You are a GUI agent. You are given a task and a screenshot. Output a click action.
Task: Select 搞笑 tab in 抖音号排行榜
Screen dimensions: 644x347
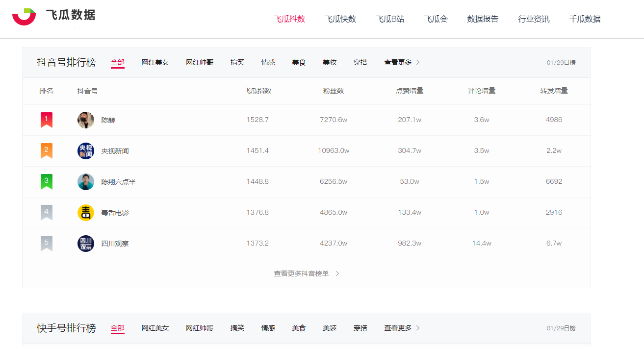[x=237, y=62]
